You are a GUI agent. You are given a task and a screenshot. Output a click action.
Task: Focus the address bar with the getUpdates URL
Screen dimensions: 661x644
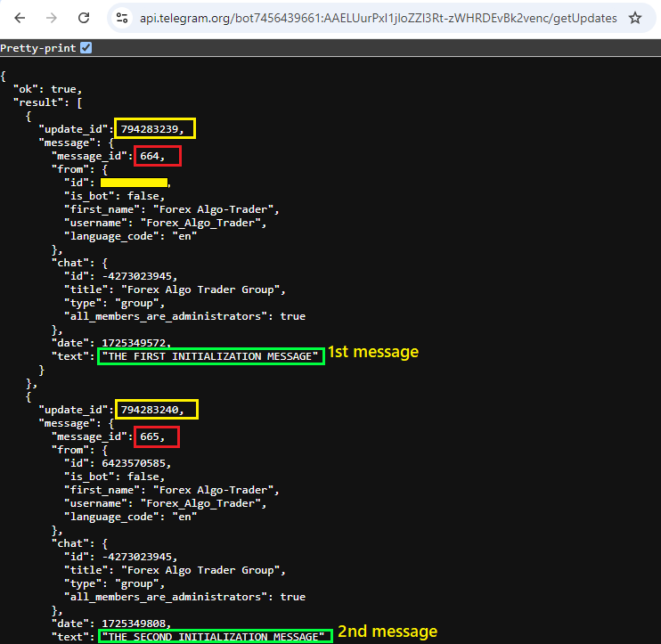378,18
